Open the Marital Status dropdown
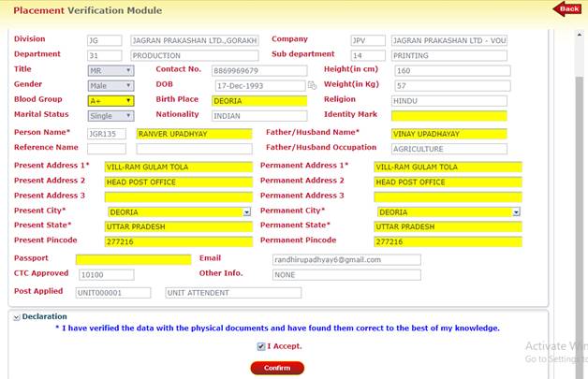This screenshot has width=588, height=379. tap(111, 116)
